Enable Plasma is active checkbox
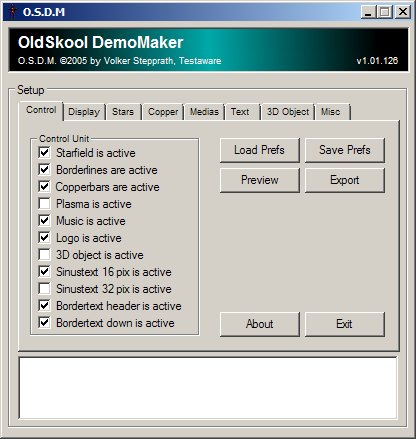This screenshot has width=416, height=439. pyautogui.click(x=44, y=204)
